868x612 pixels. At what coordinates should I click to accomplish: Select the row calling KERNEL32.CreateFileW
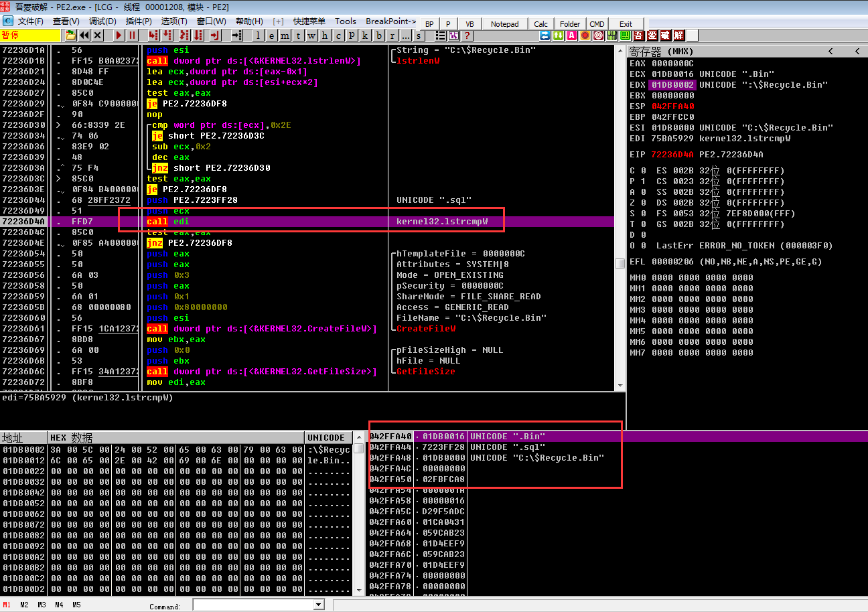click(307, 329)
